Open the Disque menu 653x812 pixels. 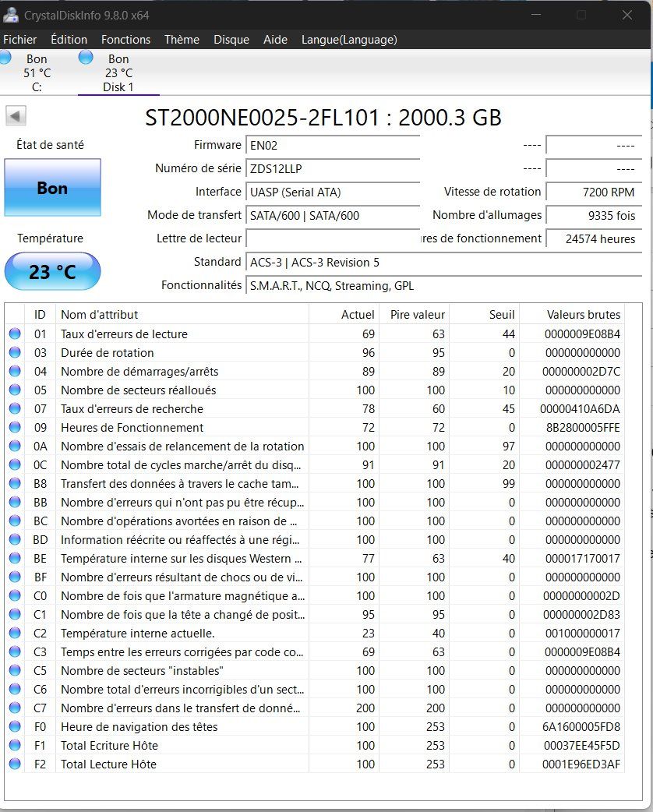pyautogui.click(x=231, y=40)
